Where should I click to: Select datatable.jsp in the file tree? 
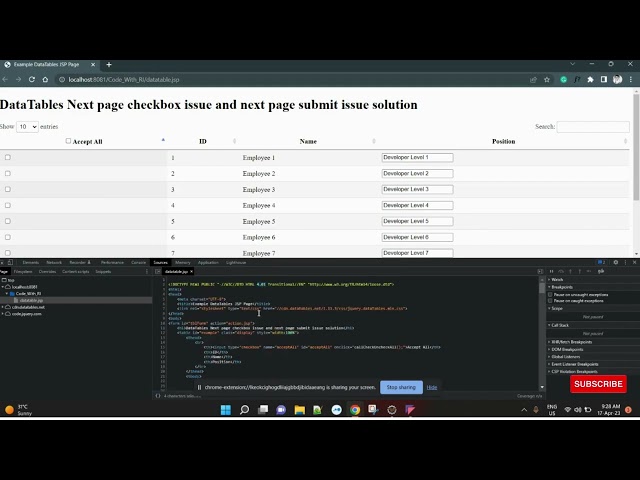[x=31, y=300]
